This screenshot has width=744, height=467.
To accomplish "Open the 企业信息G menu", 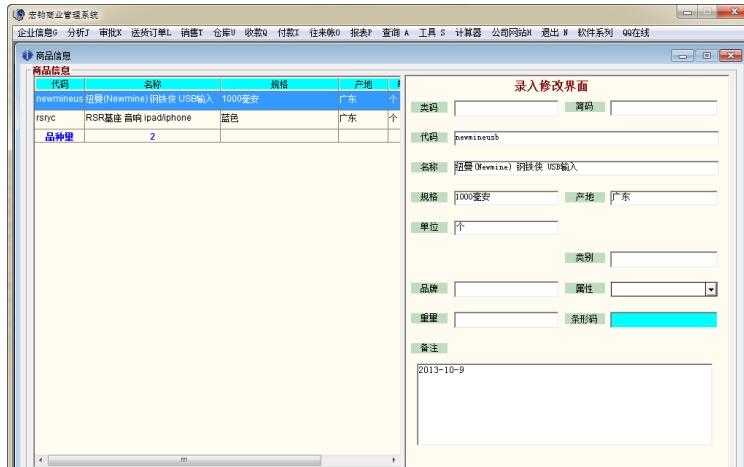I will (37, 33).
